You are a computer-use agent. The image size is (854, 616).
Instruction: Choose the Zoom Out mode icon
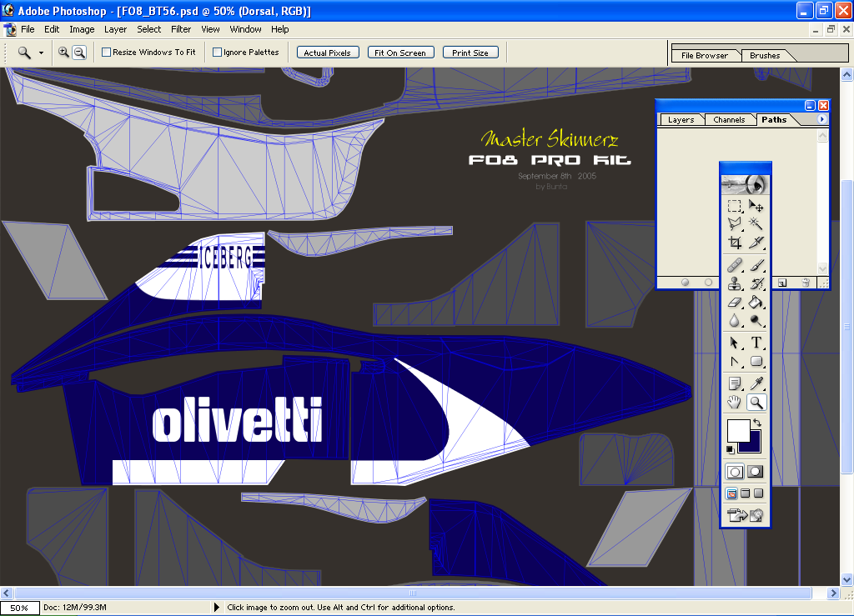(x=79, y=53)
